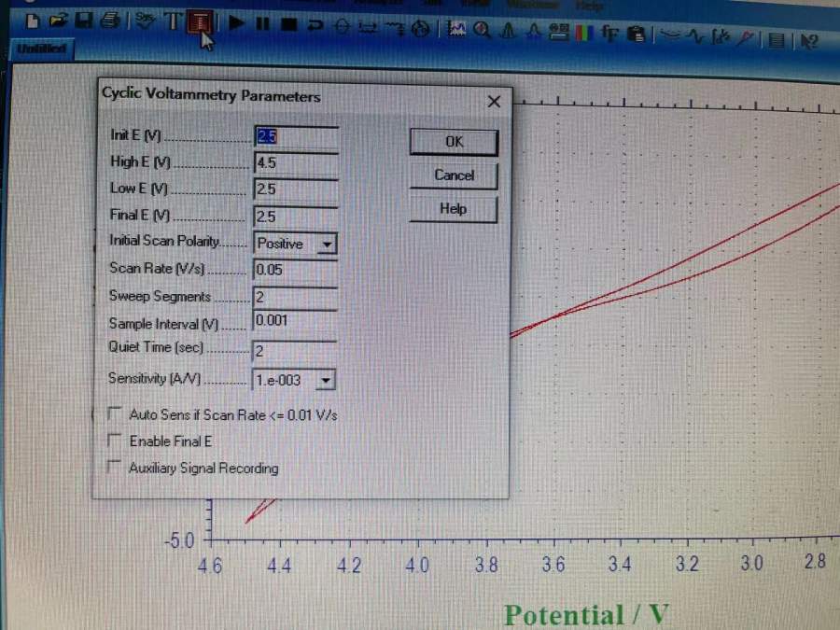Click the color bars toolbar icon
This screenshot has width=840, height=630.
585,35
